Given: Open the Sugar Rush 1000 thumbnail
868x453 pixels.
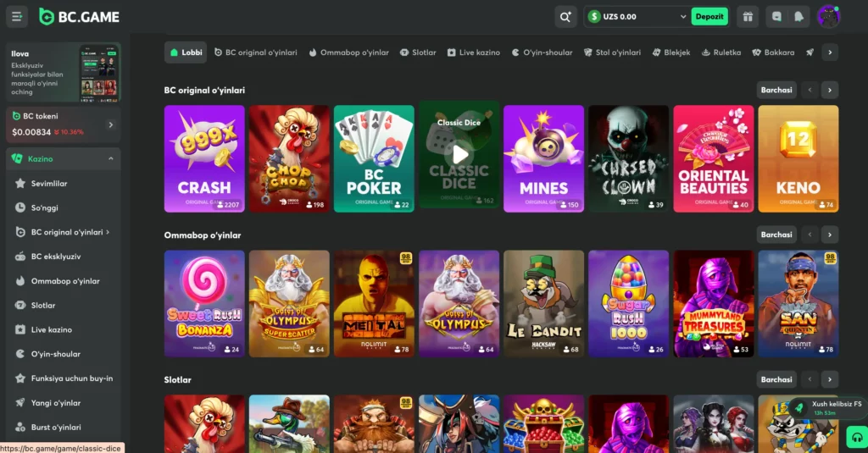Looking at the screenshot, I should (x=628, y=304).
